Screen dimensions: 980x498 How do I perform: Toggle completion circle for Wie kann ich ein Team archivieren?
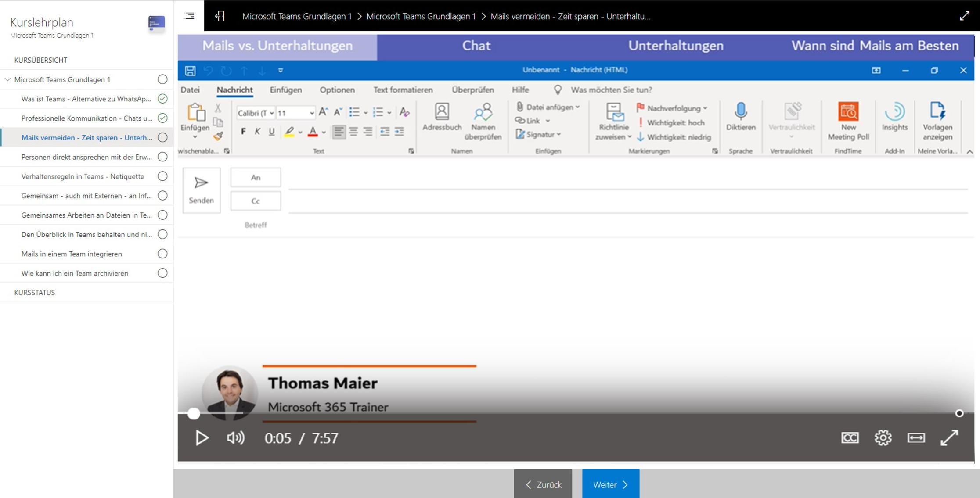point(162,273)
